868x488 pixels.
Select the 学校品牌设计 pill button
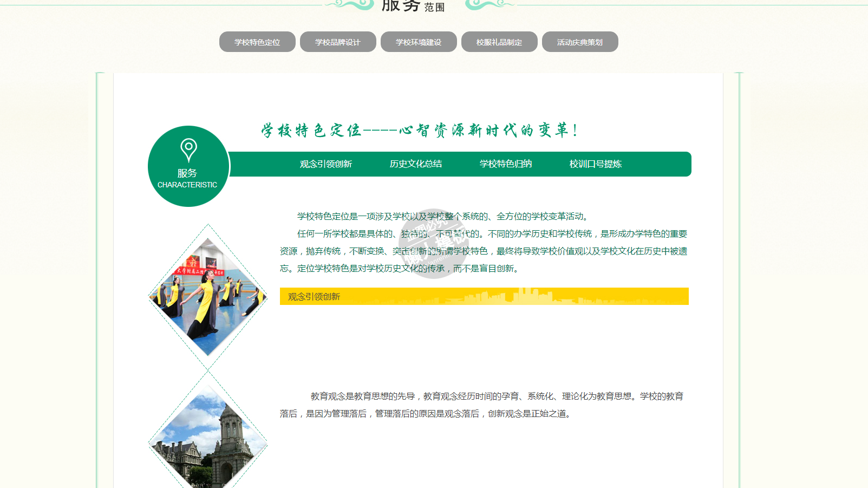[338, 42]
